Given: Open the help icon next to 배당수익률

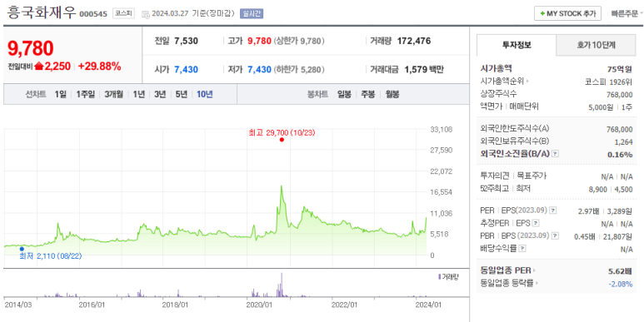Looking at the screenshot, I should pyautogui.click(x=522, y=249).
